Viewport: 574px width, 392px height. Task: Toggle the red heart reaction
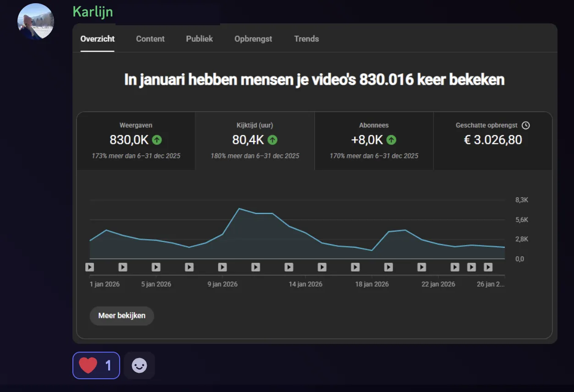[x=96, y=365]
